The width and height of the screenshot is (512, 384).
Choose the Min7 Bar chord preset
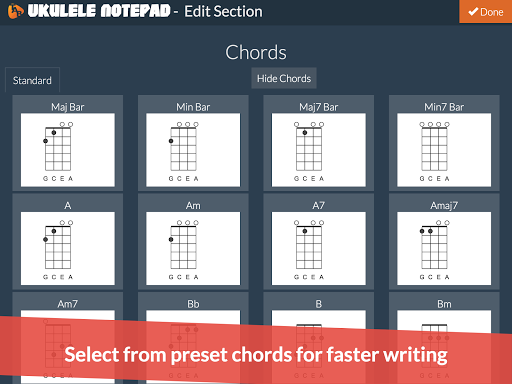click(x=444, y=143)
